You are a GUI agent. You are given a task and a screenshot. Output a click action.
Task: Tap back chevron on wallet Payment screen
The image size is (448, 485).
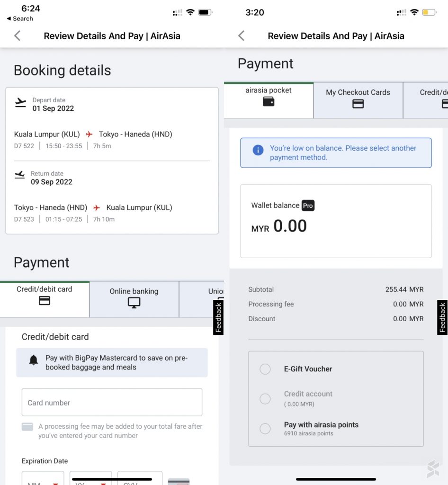[242, 36]
